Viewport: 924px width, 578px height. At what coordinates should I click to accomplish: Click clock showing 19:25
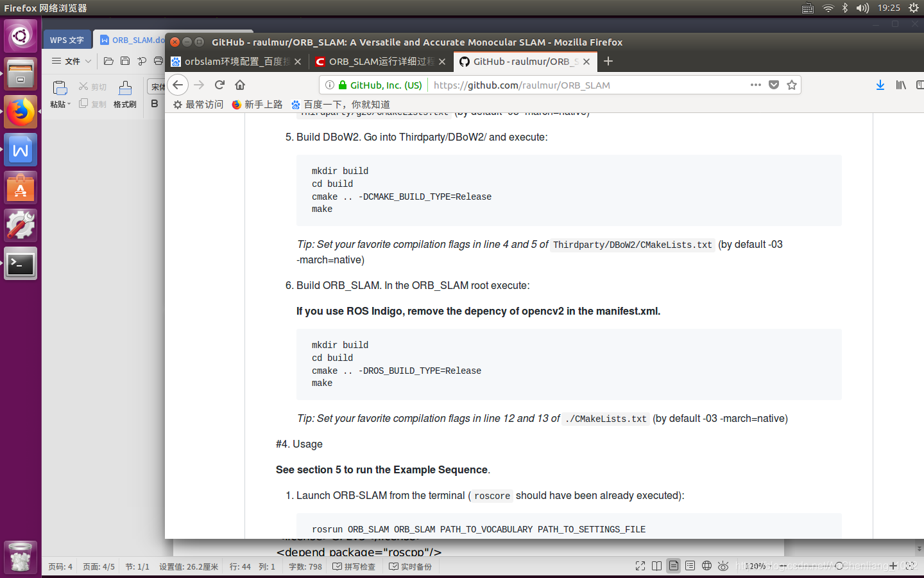pyautogui.click(x=889, y=8)
